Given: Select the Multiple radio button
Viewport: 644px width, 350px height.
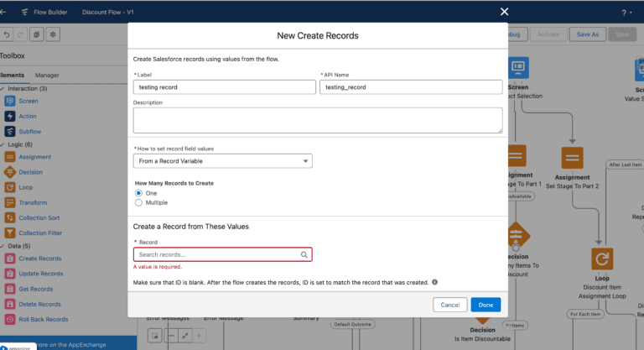Looking at the screenshot, I should 139,202.
